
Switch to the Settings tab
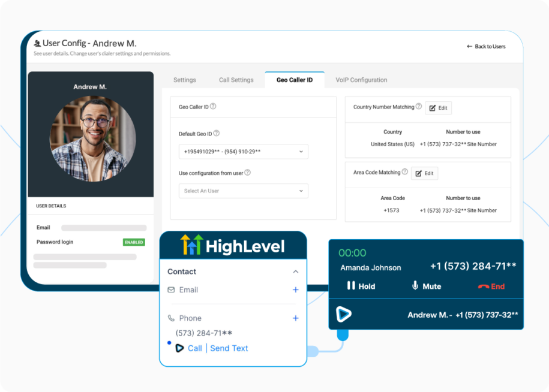point(185,80)
